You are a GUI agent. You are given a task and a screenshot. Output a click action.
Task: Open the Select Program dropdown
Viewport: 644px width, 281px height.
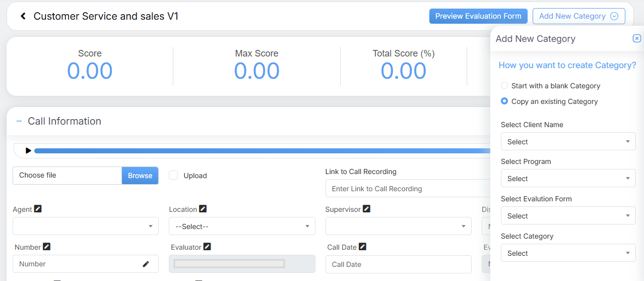[x=568, y=179]
